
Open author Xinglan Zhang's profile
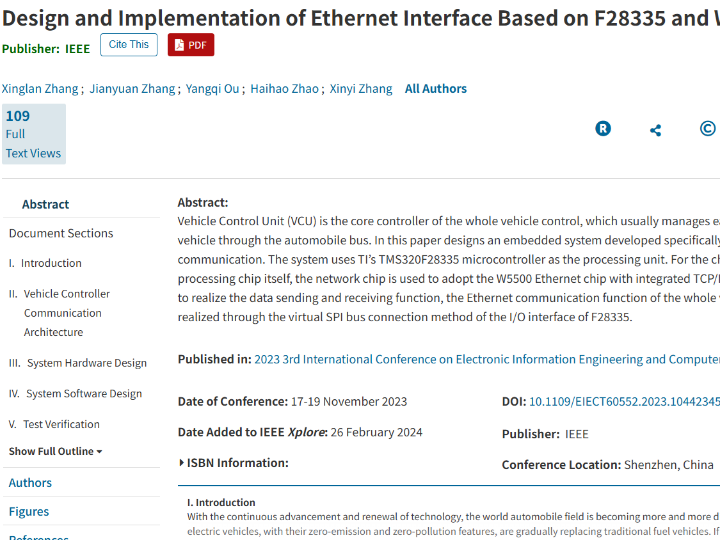[40, 89]
